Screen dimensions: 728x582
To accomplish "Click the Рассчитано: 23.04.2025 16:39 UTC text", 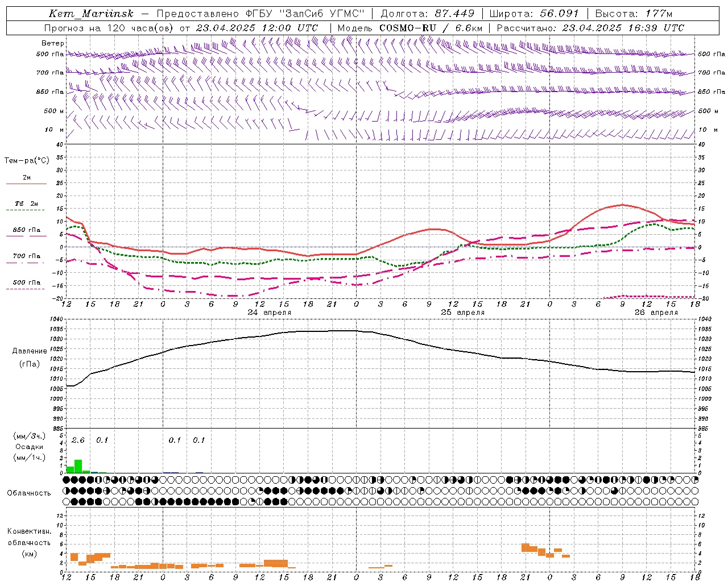I will [590, 28].
